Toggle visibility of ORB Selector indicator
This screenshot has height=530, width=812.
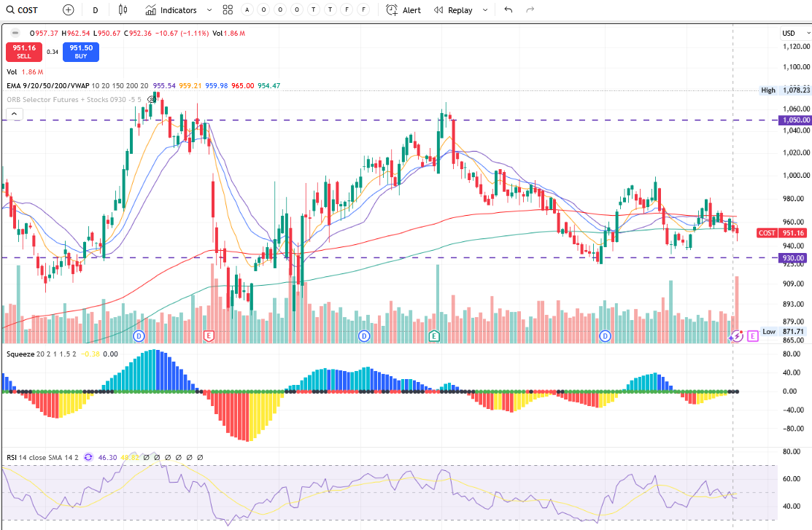point(152,99)
